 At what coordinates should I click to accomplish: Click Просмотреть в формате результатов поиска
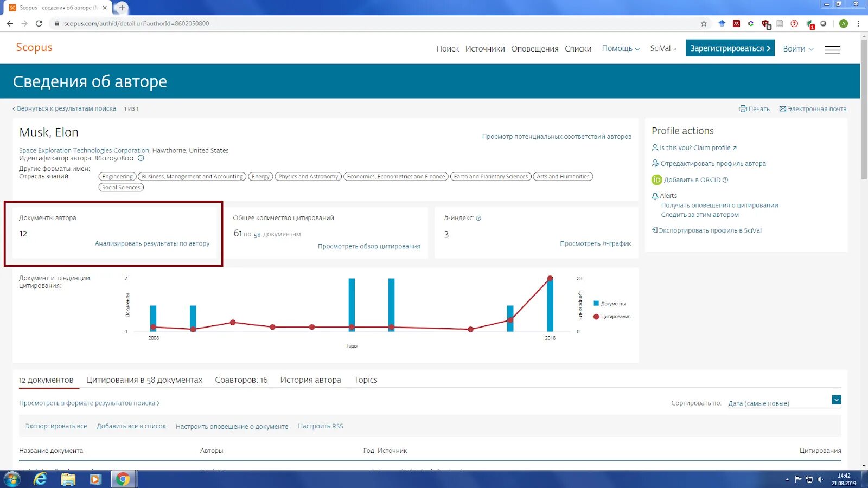[x=90, y=403]
